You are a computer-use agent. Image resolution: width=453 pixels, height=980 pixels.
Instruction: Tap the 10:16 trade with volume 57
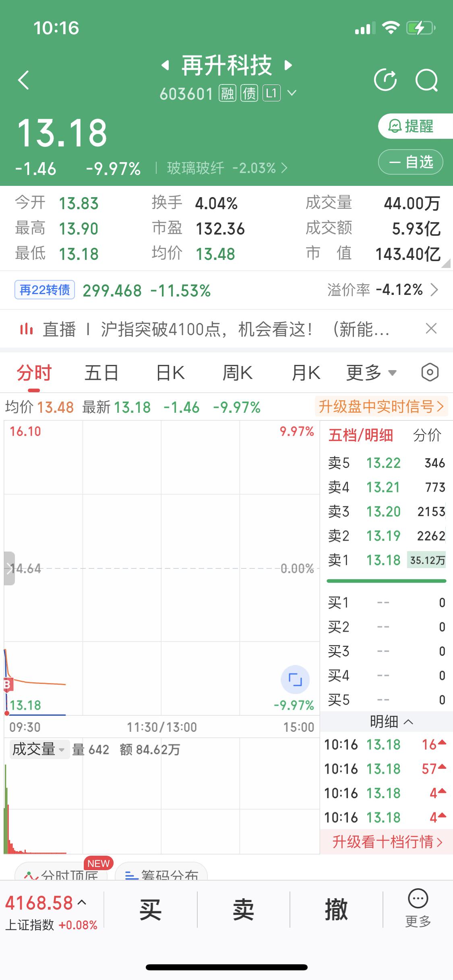[386, 769]
